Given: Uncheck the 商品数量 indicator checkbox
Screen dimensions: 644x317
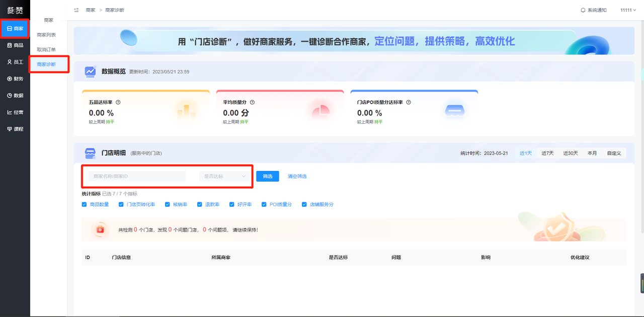Looking at the screenshot, I should click(85, 204).
